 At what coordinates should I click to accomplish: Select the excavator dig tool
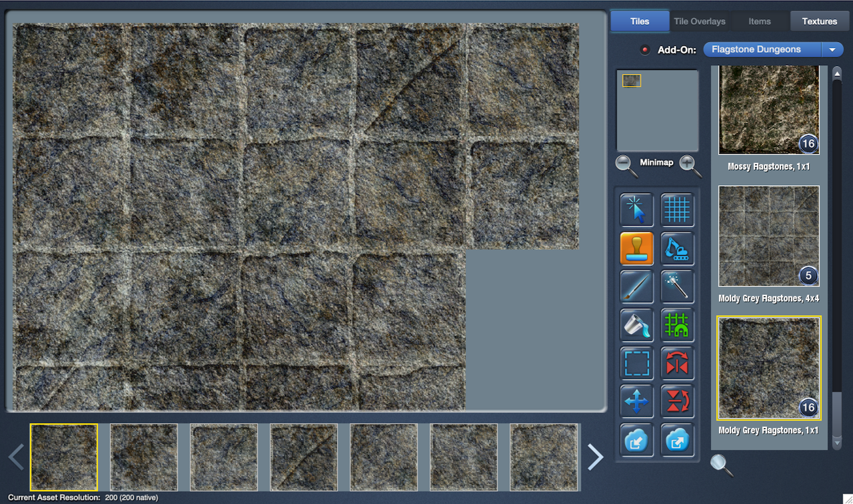(677, 248)
